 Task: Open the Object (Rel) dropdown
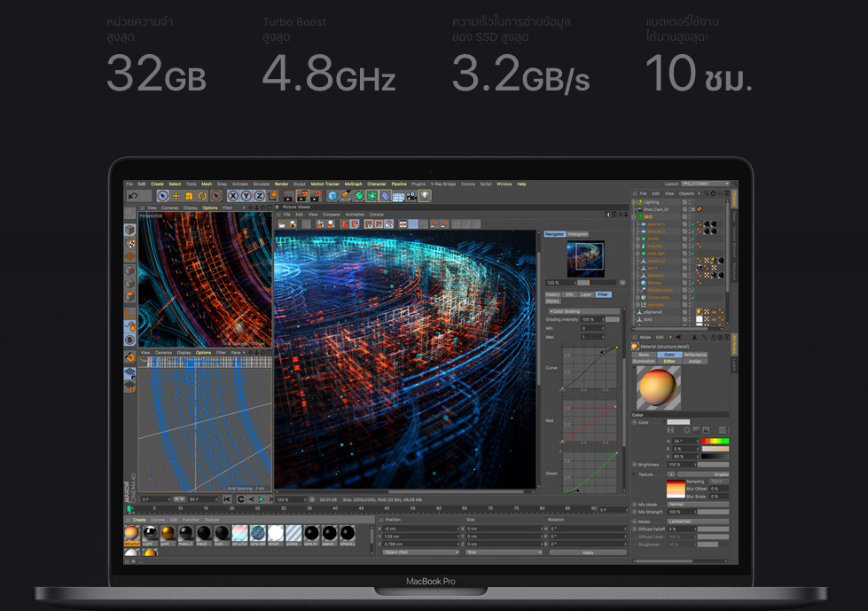[421, 552]
